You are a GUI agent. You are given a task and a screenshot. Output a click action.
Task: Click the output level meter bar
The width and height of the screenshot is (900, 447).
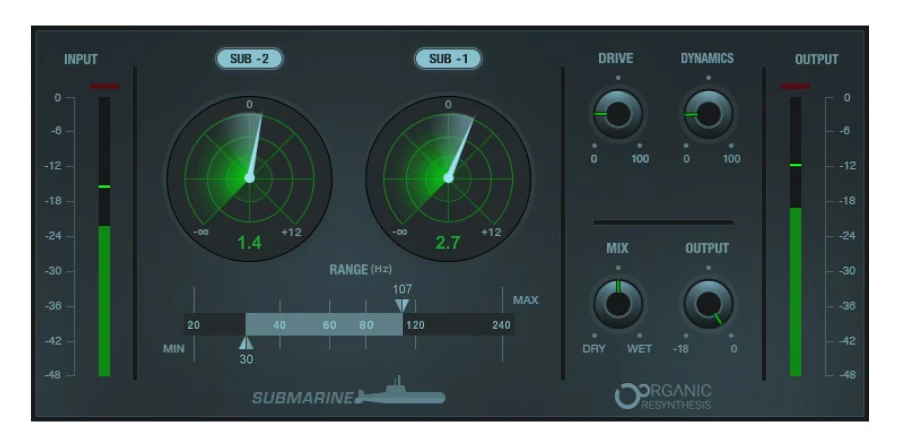tap(796, 236)
